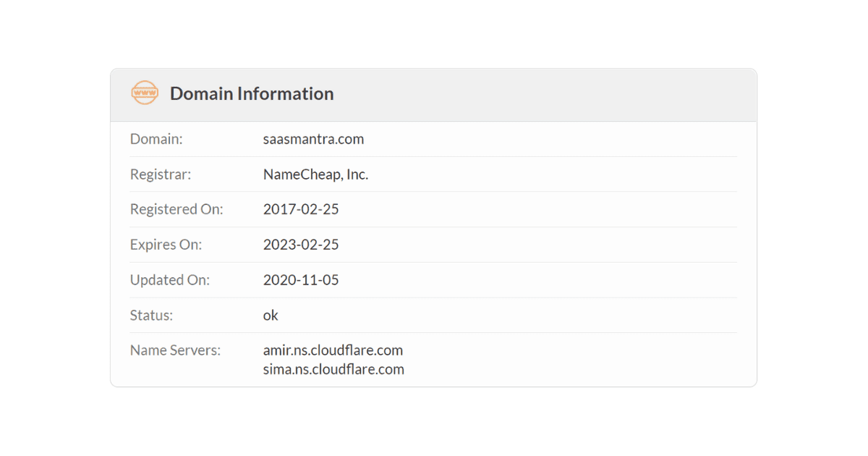The image size is (868, 456).
Task: Click the Status row in the table
Action: coord(433,315)
